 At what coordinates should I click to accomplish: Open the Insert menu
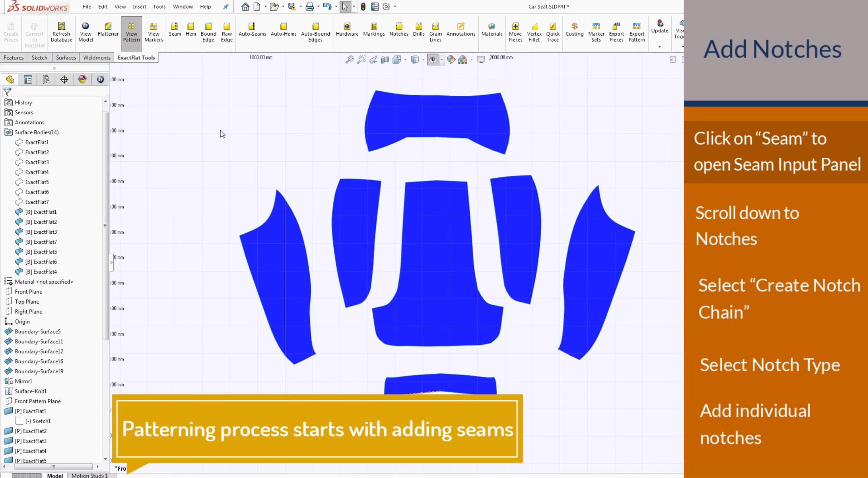pos(139,6)
